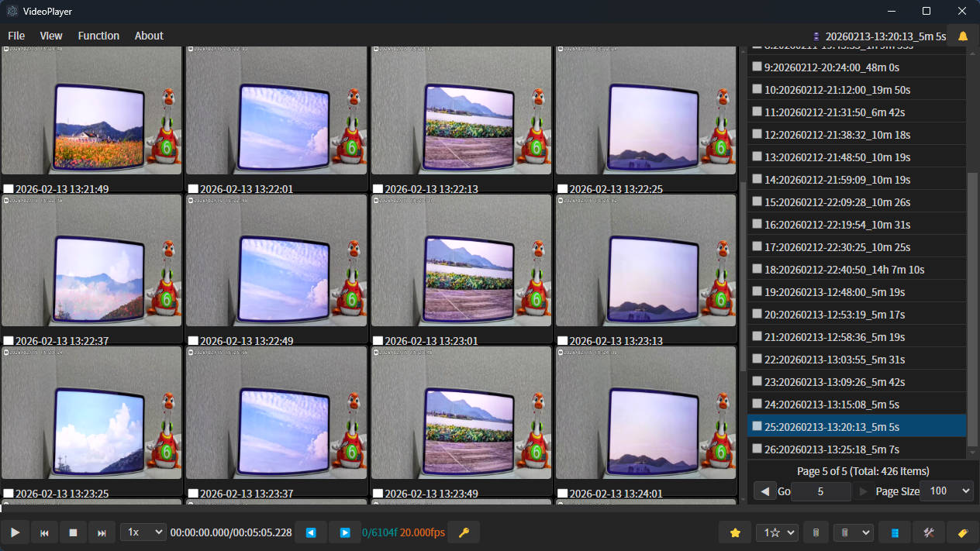Select checkbox for 2026-02-13 13:23:49 snapshot

[x=378, y=494]
